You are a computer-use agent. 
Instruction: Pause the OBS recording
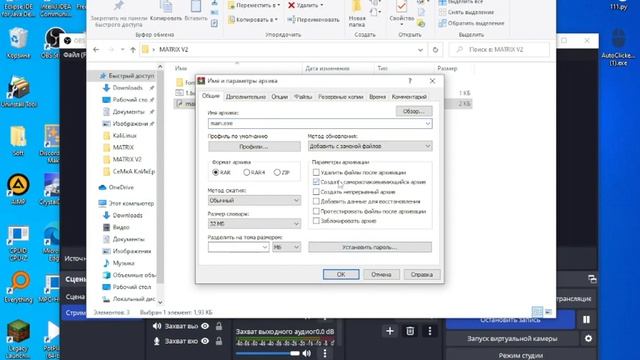pos(587,320)
